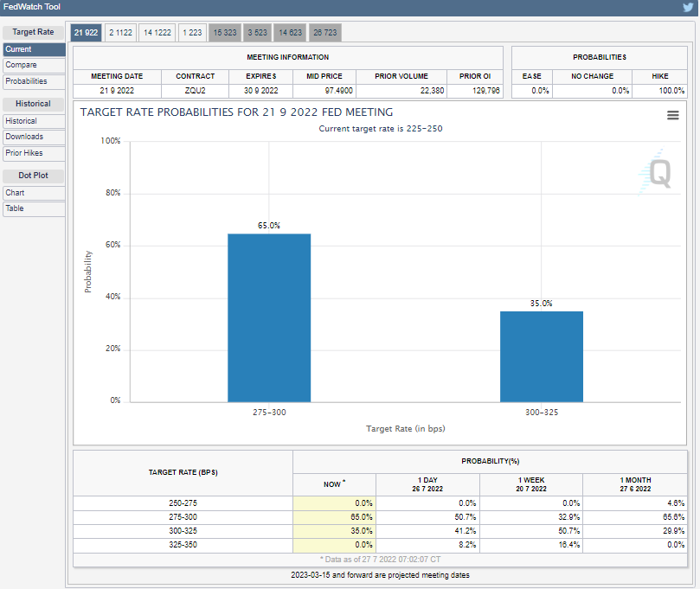Click the 275-300 blue chart bar
This screenshot has height=589, width=700.
(269, 317)
